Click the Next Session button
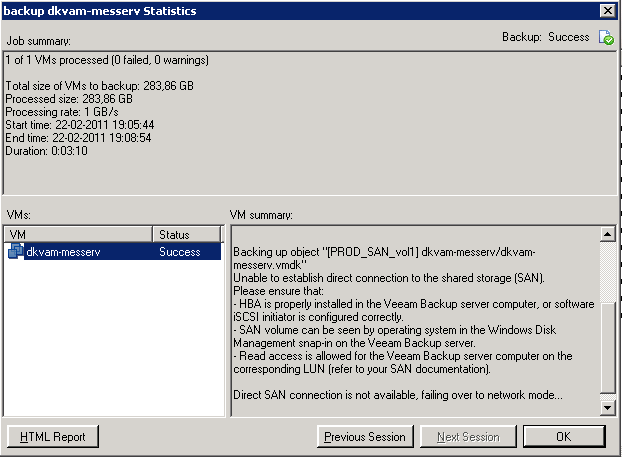Viewport: 622px width, 457px height. point(468,437)
